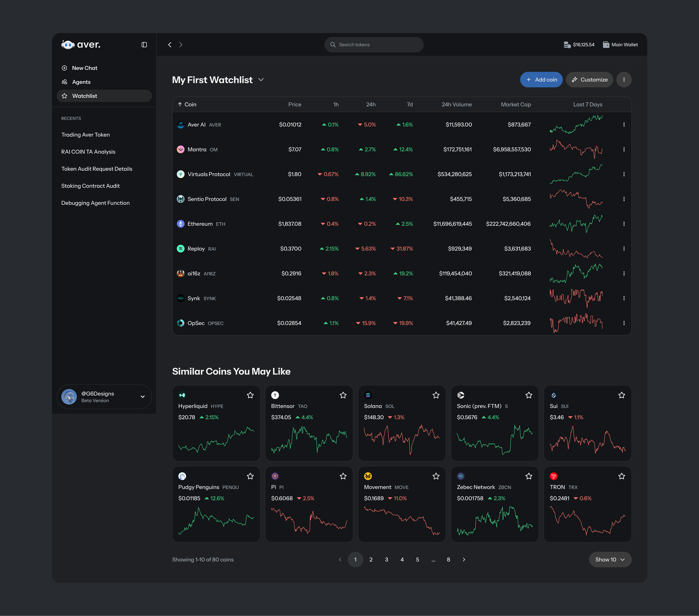Open Ethereum row options

pos(624,224)
